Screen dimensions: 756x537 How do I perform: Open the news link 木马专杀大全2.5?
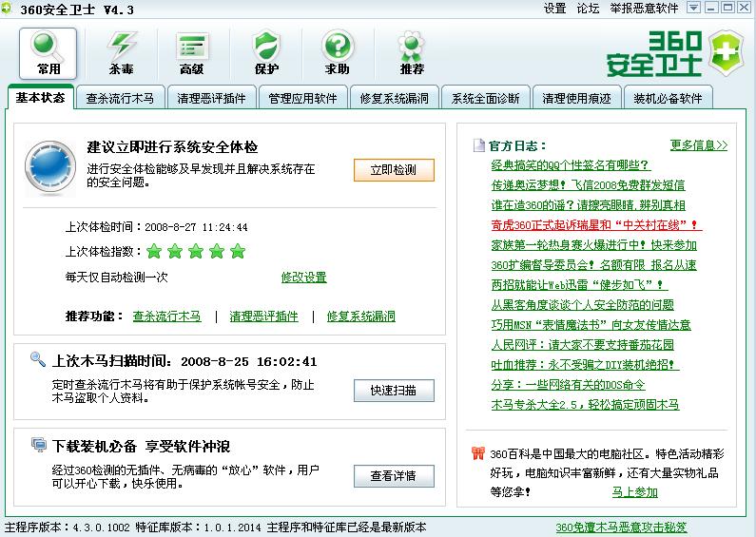(x=586, y=405)
